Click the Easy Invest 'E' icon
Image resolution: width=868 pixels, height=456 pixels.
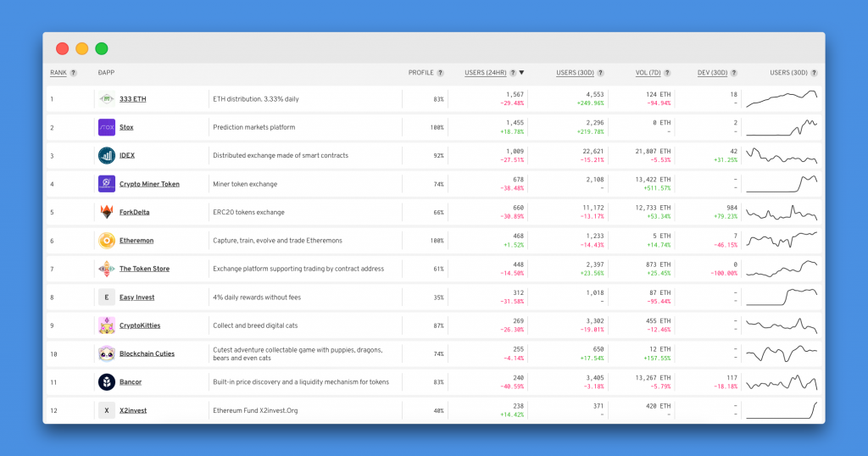coord(106,298)
